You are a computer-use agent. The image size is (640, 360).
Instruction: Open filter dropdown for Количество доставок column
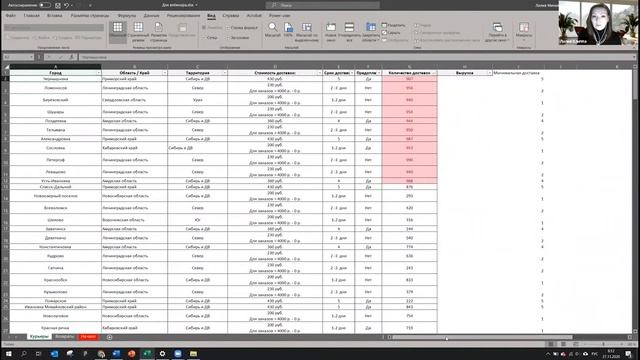pyautogui.click(x=434, y=73)
